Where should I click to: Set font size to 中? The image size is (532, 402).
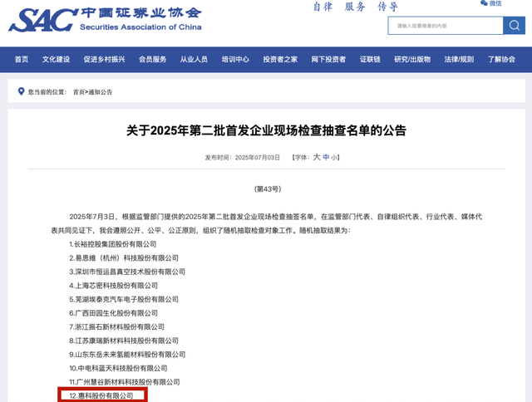click(326, 157)
